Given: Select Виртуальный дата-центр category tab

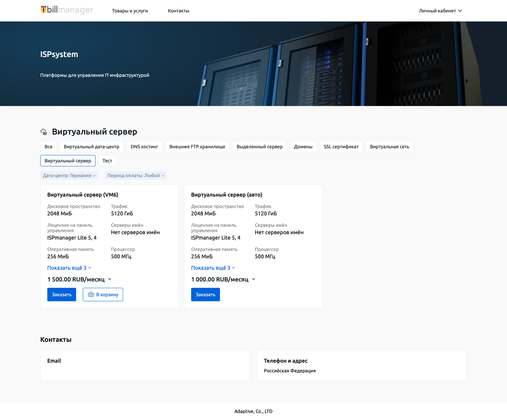Looking at the screenshot, I should (x=91, y=147).
